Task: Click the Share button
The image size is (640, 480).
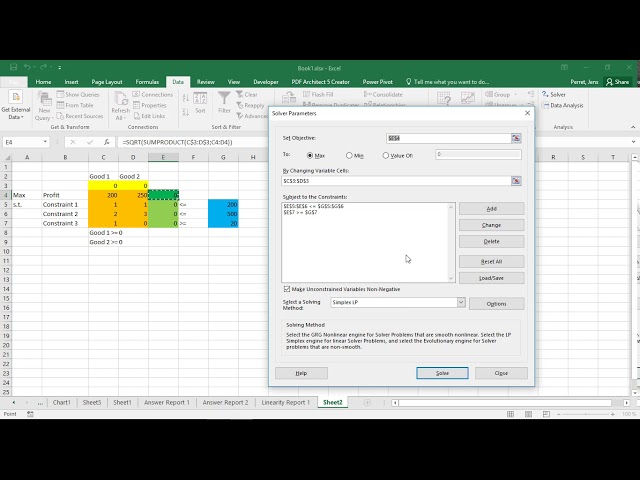Action: pos(618,82)
